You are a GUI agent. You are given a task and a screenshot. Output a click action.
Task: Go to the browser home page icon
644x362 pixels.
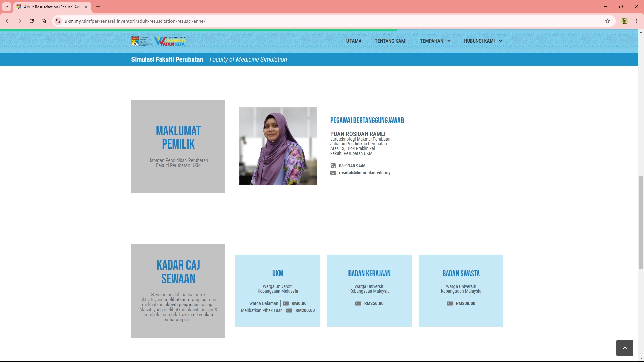(x=44, y=21)
